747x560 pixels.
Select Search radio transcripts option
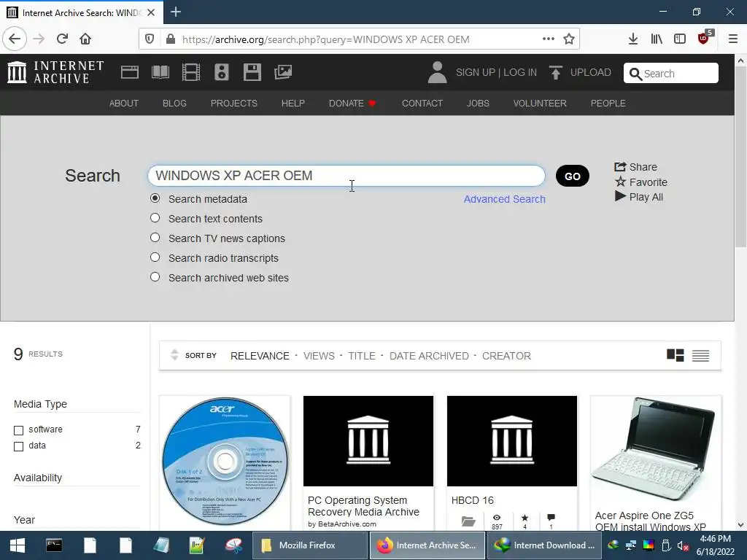click(155, 257)
